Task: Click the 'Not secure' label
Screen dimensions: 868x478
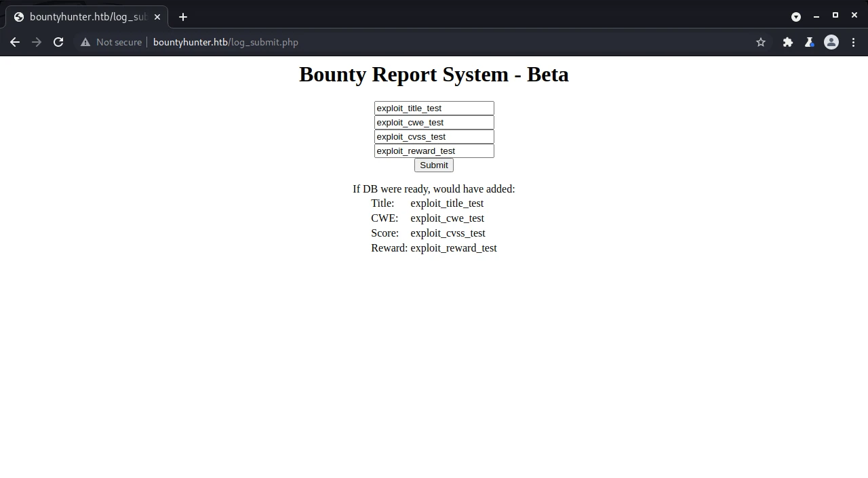Action: point(119,42)
